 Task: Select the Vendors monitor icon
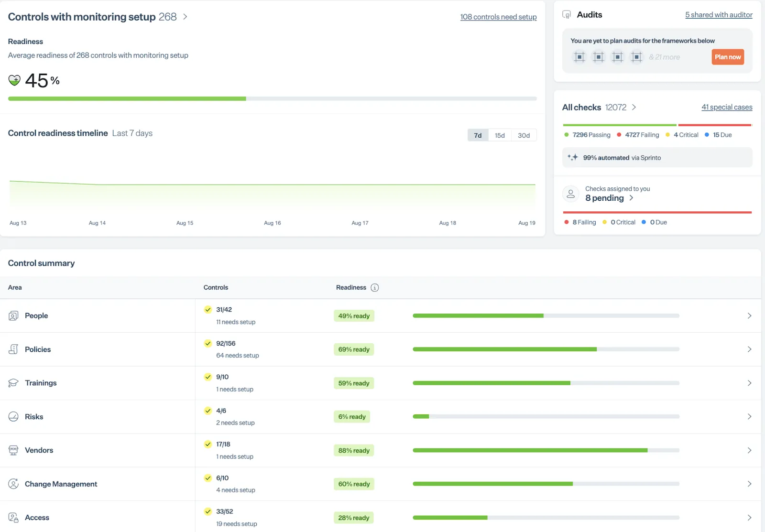coord(13,450)
